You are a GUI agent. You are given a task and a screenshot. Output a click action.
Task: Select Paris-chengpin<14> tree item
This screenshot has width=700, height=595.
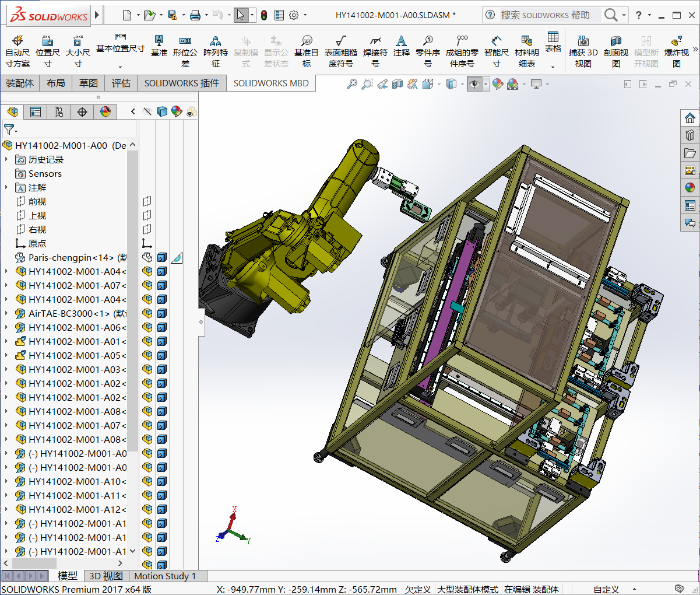tap(71, 257)
